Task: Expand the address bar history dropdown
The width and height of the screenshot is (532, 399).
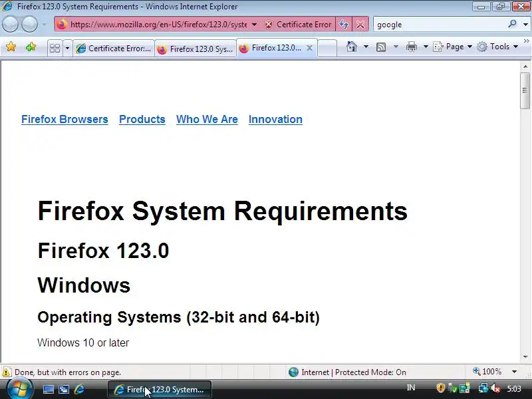Action: tap(254, 25)
